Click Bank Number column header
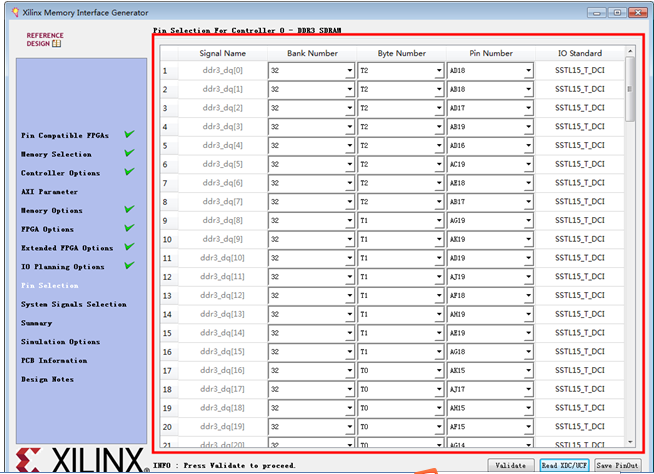654x474 pixels. pos(312,53)
